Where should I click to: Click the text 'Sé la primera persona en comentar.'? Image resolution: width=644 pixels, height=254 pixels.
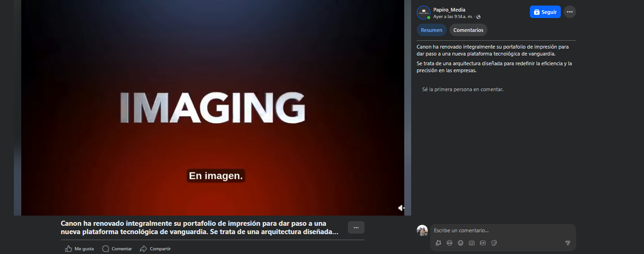coord(463,89)
